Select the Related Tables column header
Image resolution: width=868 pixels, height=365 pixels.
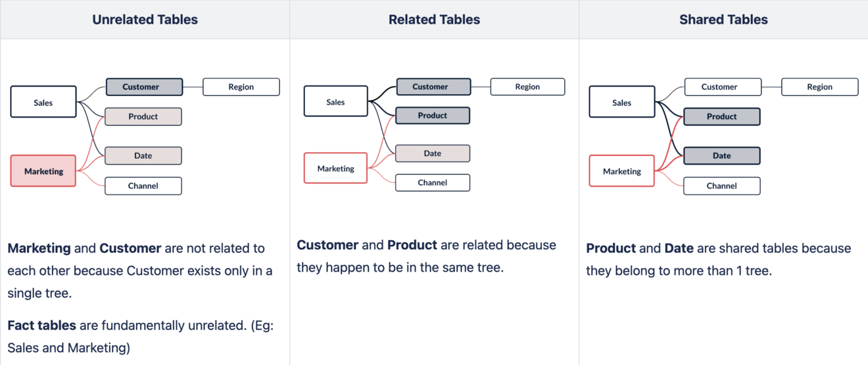coord(434,20)
